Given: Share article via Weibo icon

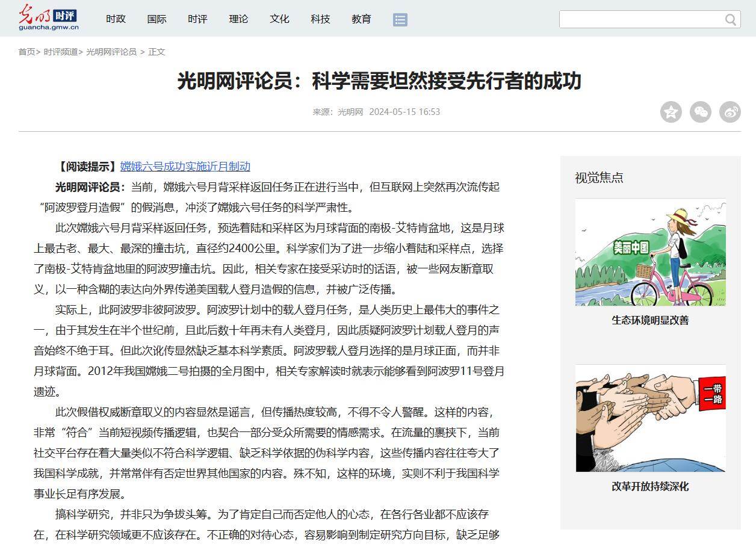Looking at the screenshot, I should pos(730,112).
